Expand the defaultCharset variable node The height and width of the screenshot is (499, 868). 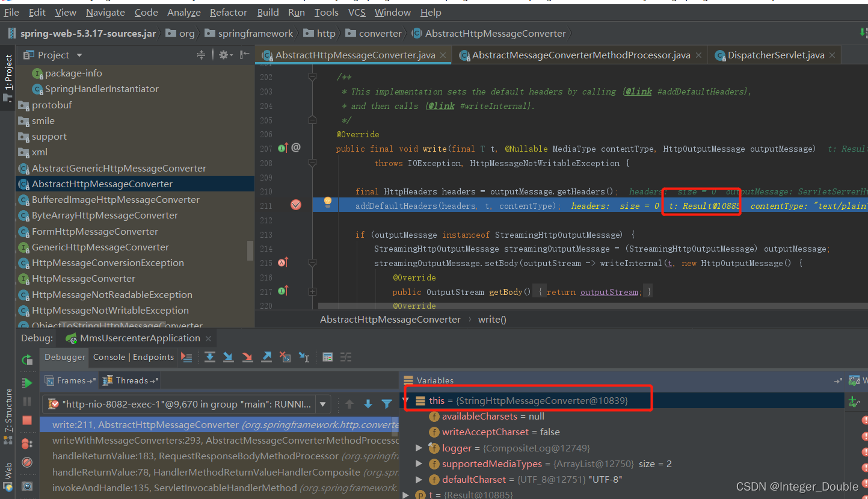click(419, 480)
